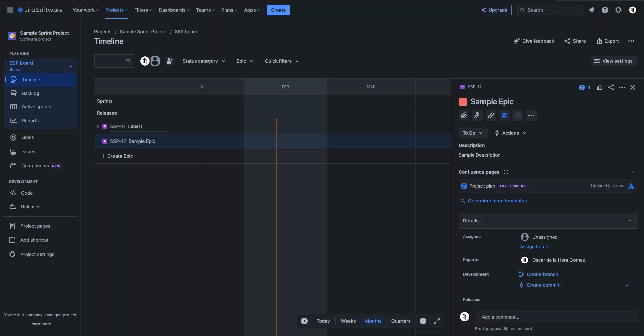This screenshot has height=336, width=644.
Task: Open the Plans menu
Action: [x=229, y=10]
